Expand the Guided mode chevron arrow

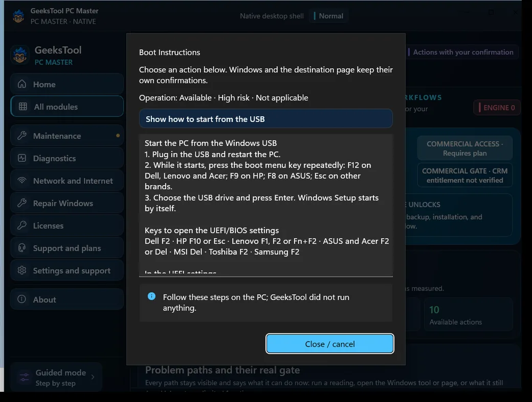(93, 377)
